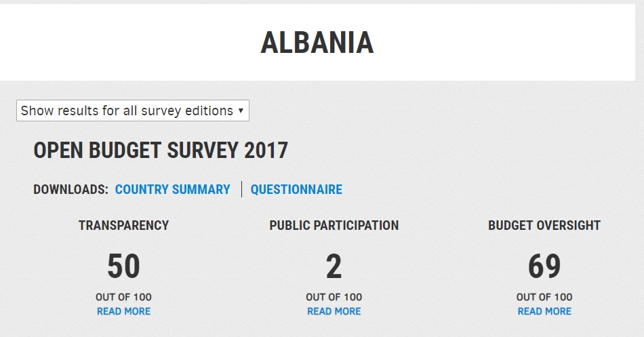Click Out of 100 under Public Participation
Image resolution: width=644 pixels, height=337 pixels.
coord(334,297)
